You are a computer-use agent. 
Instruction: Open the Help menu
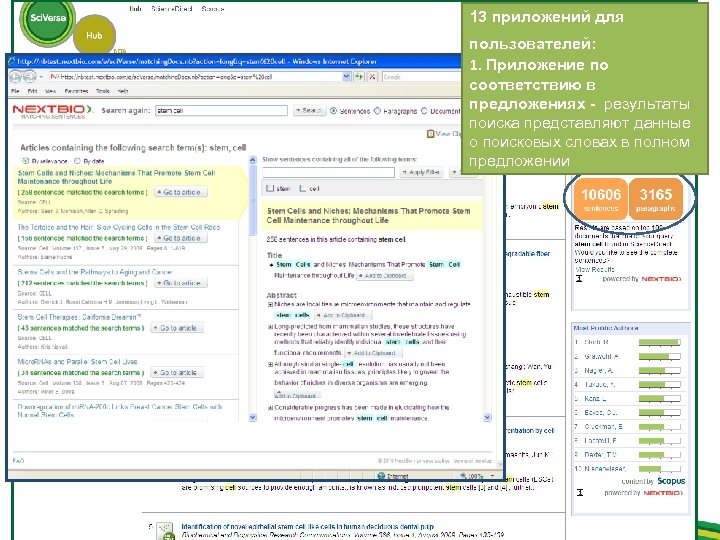coord(123,91)
